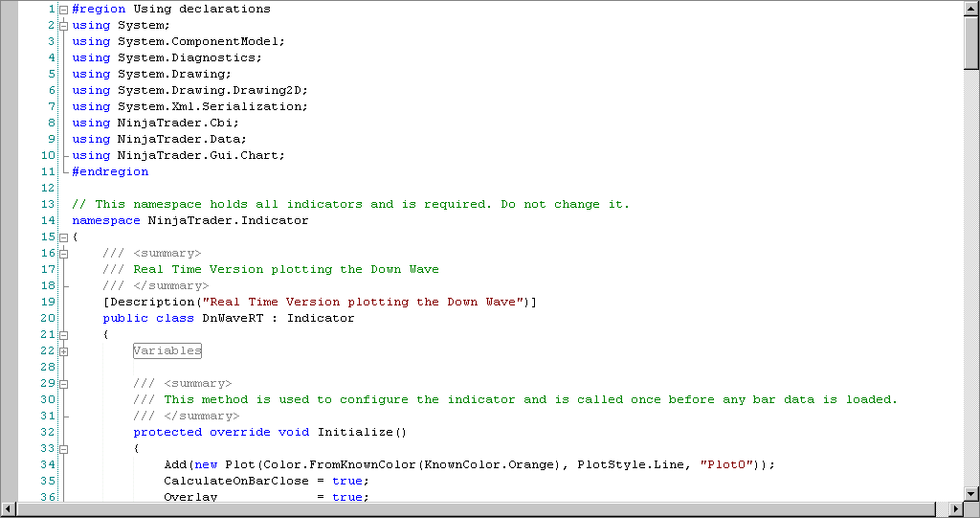980x518 pixels.
Task: Collapse the NinjaTrader.Indicator namespace block
Action: (x=63, y=236)
